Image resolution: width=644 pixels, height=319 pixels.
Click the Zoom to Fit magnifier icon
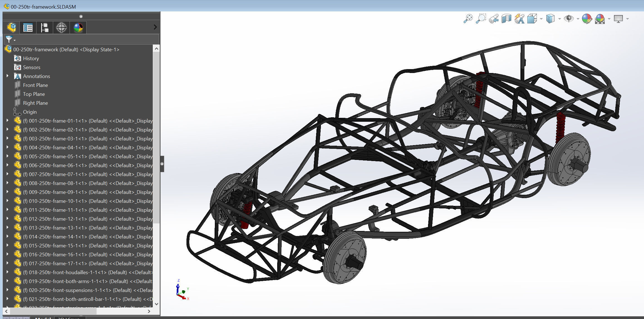coord(468,19)
